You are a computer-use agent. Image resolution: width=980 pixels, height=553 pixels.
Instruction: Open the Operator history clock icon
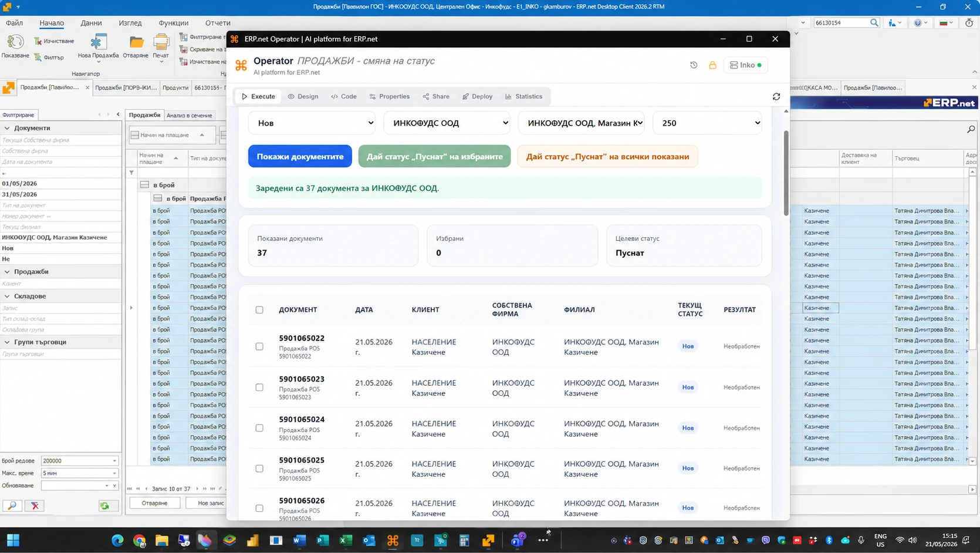694,65
